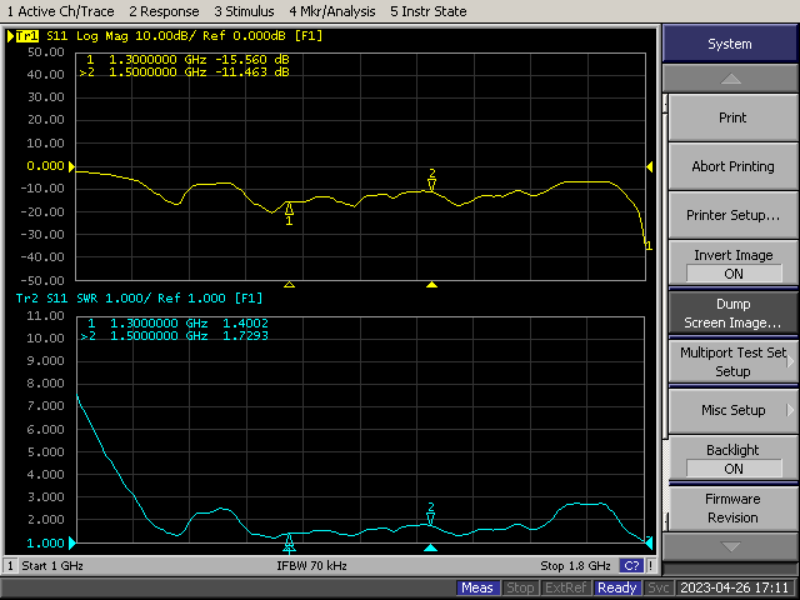Click yellow right-side reference position arrow
Image resolution: width=800 pixels, height=600 pixels.
click(650, 166)
